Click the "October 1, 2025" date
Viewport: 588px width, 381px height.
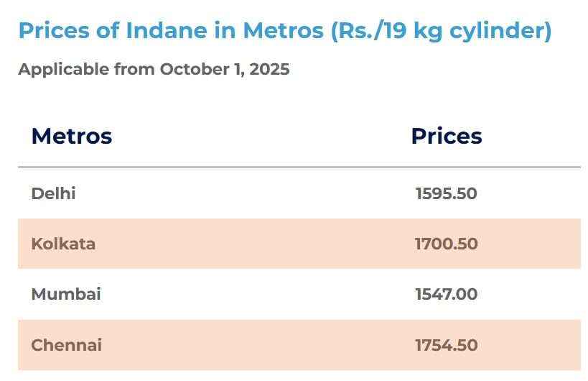coord(224,70)
